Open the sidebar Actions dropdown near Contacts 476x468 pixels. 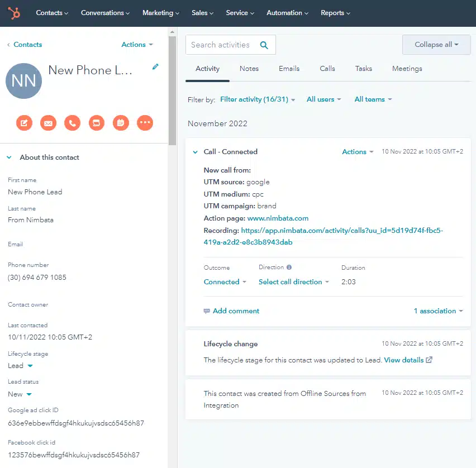coord(137,45)
